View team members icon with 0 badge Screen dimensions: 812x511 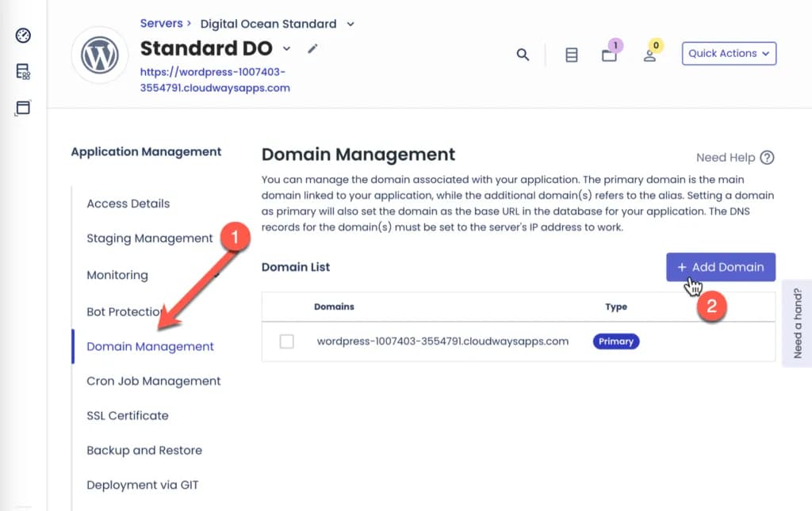652,55
